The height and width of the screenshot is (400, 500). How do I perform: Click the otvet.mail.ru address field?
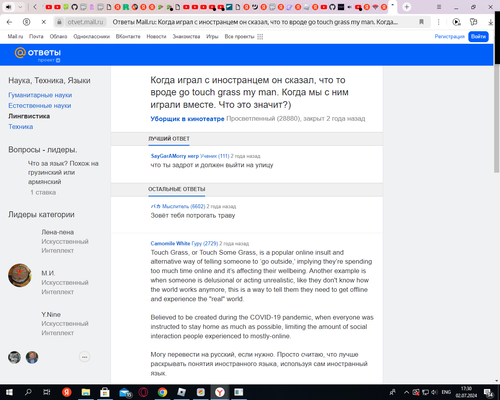[x=85, y=22]
